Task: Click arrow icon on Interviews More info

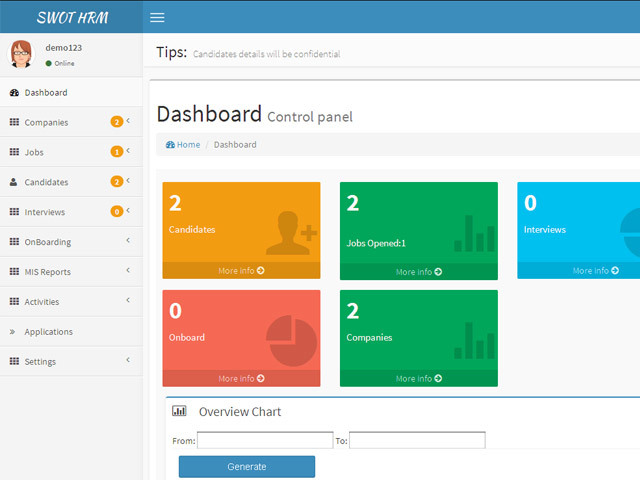Action: click(615, 270)
